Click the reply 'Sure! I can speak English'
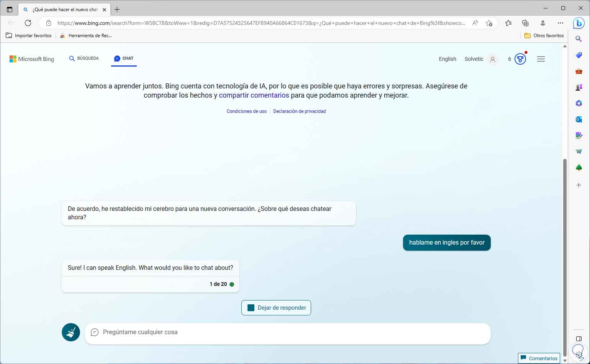The image size is (590, 364). (x=151, y=268)
